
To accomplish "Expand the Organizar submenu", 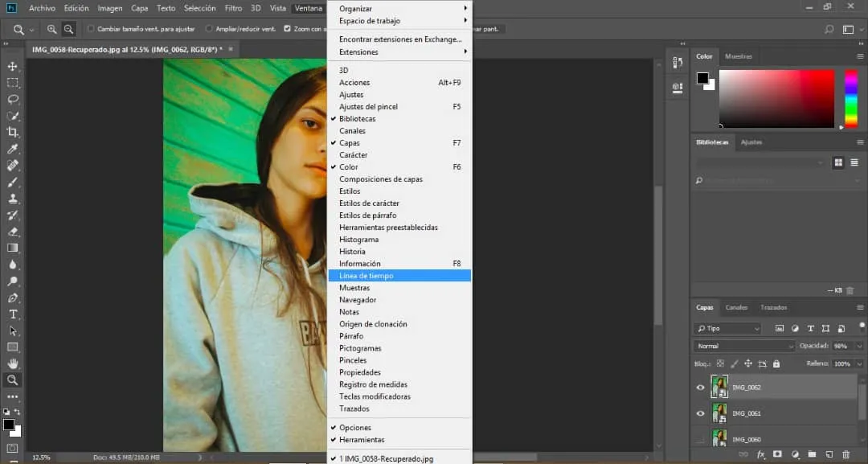I will 399,9.
